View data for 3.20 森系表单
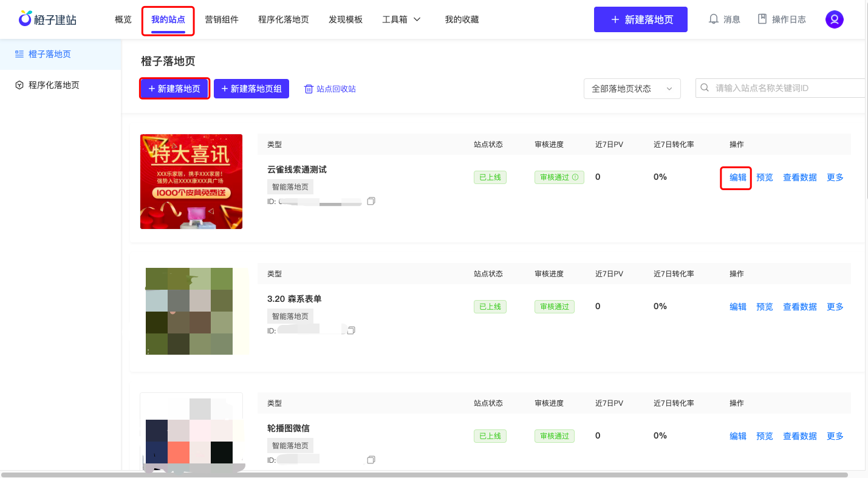The height and width of the screenshot is (478, 868). [799, 306]
